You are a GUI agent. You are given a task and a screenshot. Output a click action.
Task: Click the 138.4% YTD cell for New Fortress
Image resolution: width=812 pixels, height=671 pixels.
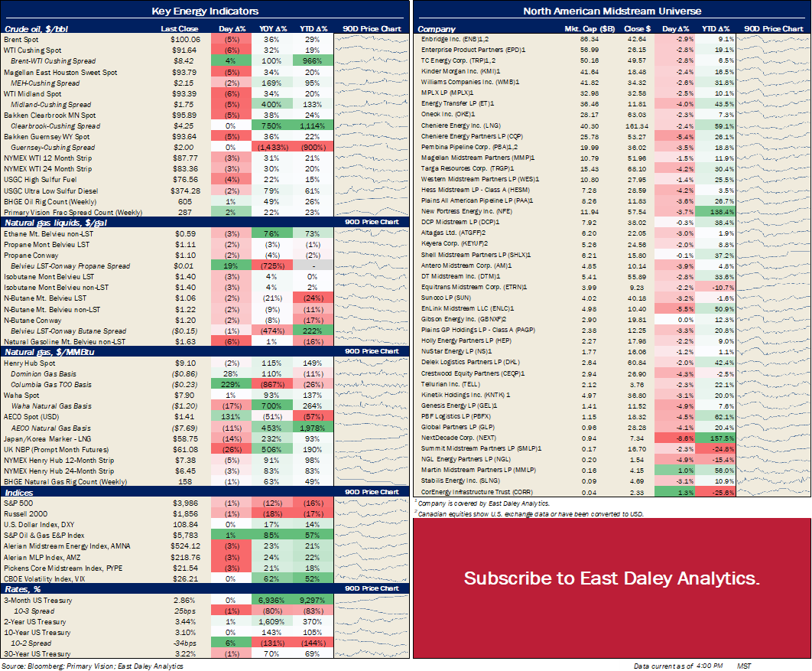pos(715,211)
